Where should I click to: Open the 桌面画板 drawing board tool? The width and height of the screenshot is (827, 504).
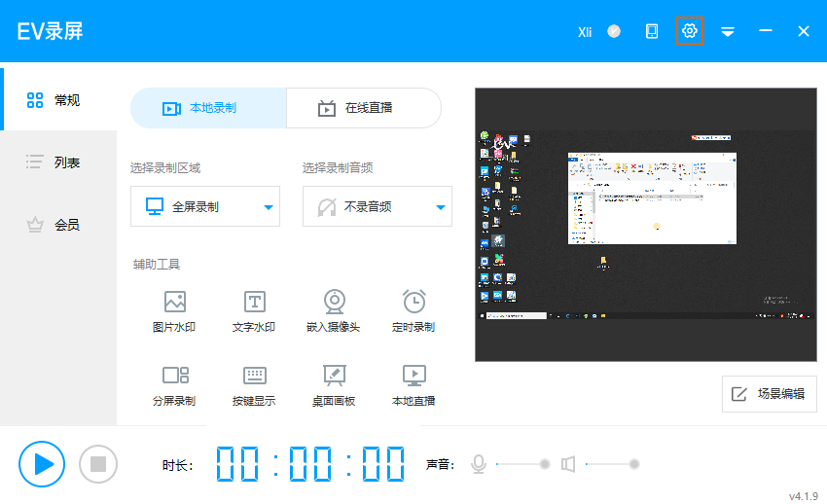point(334,385)
